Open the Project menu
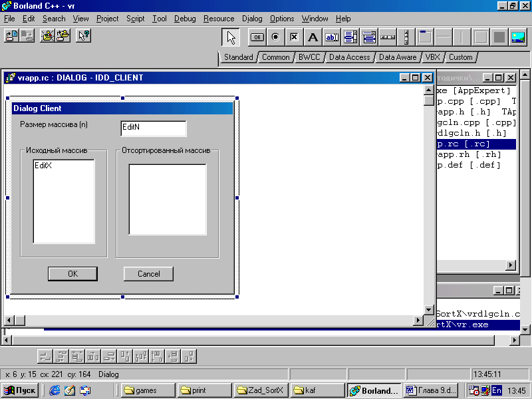 (x=107, y=19)
